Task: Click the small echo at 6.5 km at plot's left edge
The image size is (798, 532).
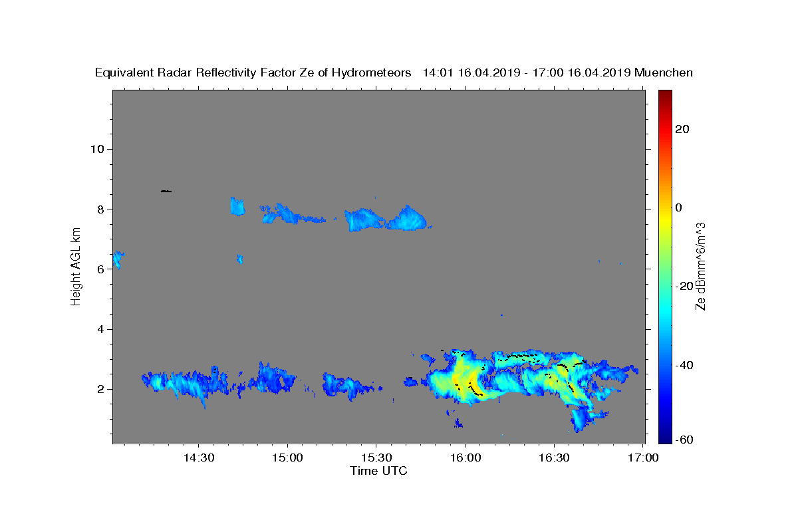Action: coord(118,259)
